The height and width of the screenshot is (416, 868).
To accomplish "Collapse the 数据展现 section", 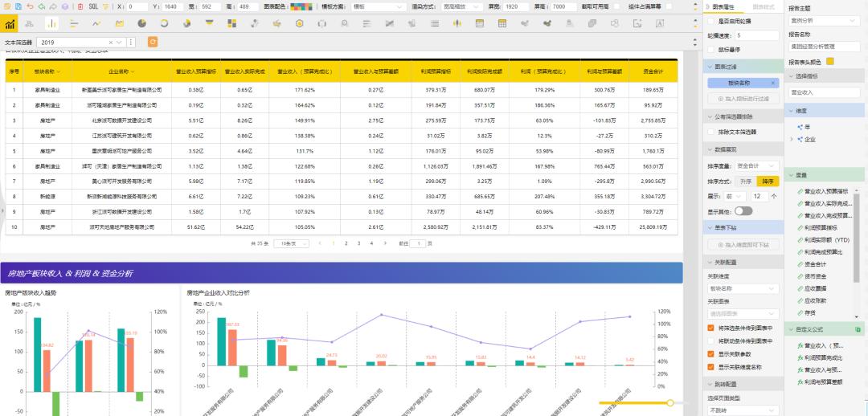I will click(x=743, y=149).
